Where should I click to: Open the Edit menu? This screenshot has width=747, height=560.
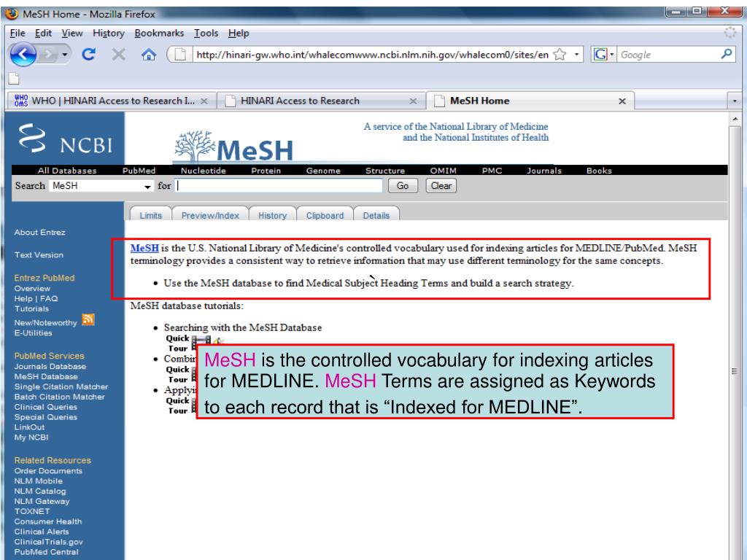43,33
